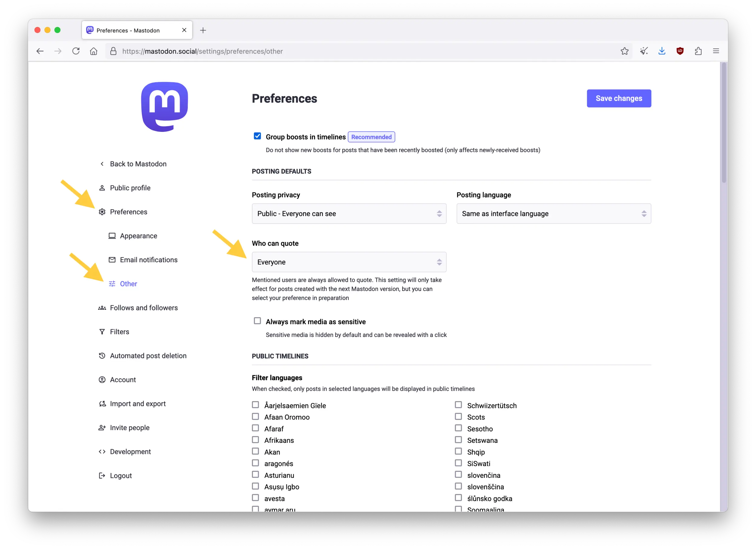
Task: Click the Automated post deletion clock icon
Action: (102, 356)
